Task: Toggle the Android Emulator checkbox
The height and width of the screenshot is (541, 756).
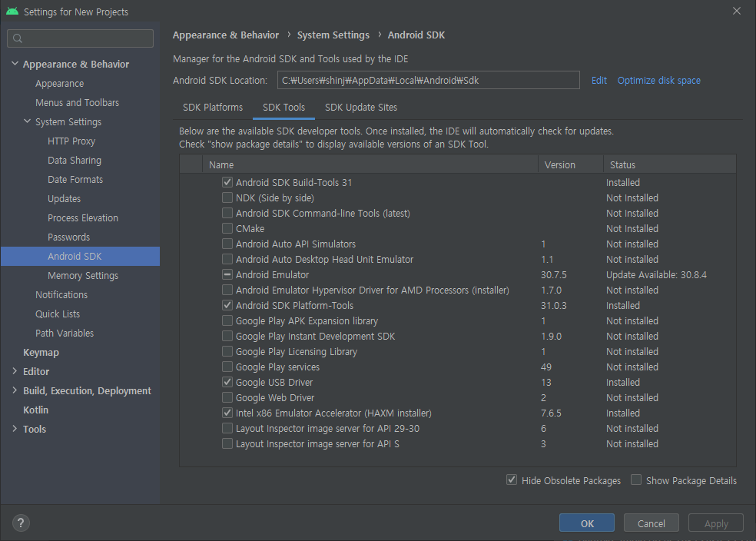Action: click(x=227, y=274)
